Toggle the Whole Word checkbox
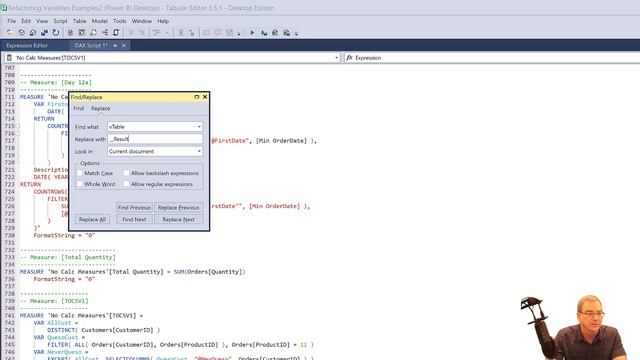Viewport: 640px width, 360px height. coord(80,184)
